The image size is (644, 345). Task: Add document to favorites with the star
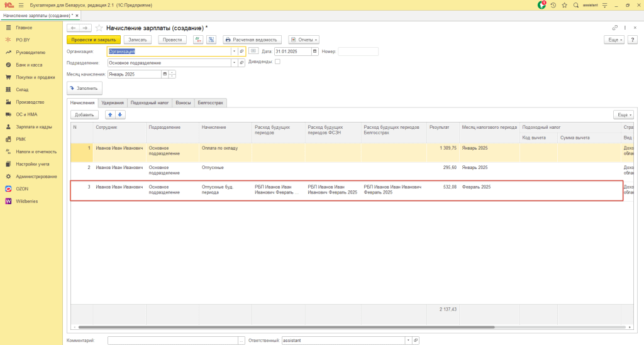99,28
